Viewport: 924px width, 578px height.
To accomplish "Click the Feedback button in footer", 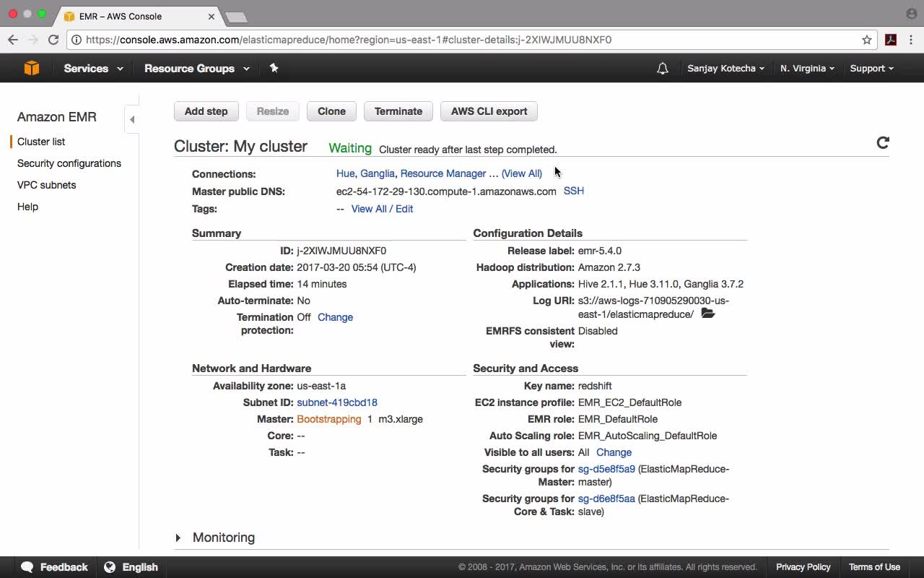I will (55, 567).
